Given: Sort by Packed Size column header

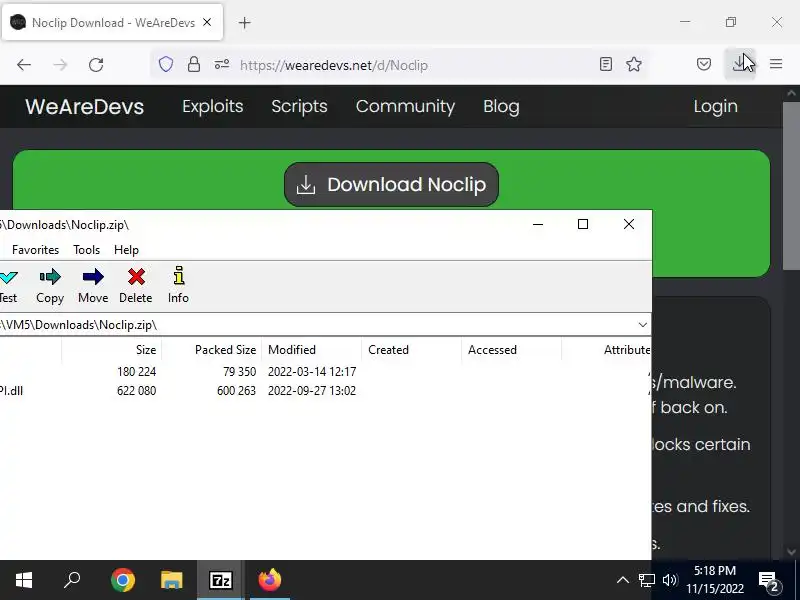Looking at the screenshot, I should click(x=211, y=350).
